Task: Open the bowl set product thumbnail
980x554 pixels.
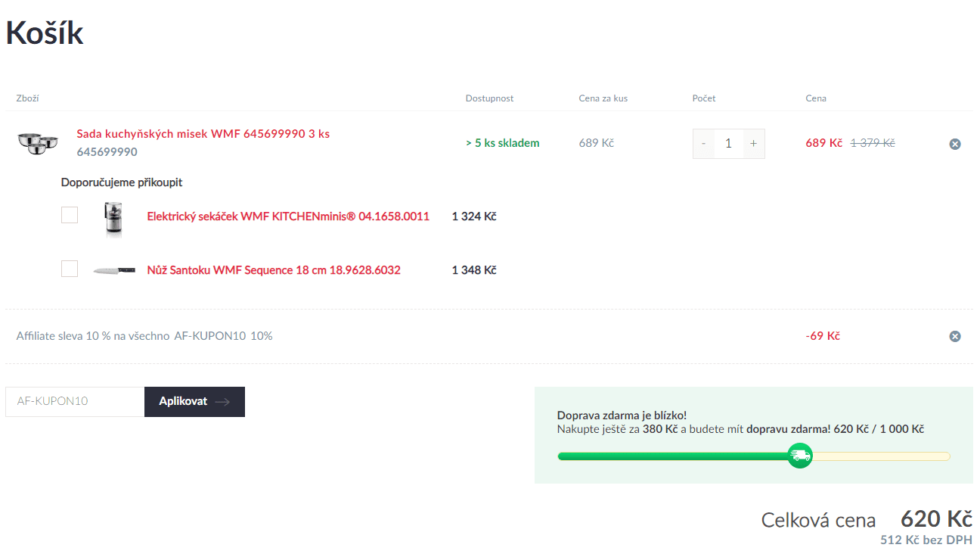Action: coord(38,143)
